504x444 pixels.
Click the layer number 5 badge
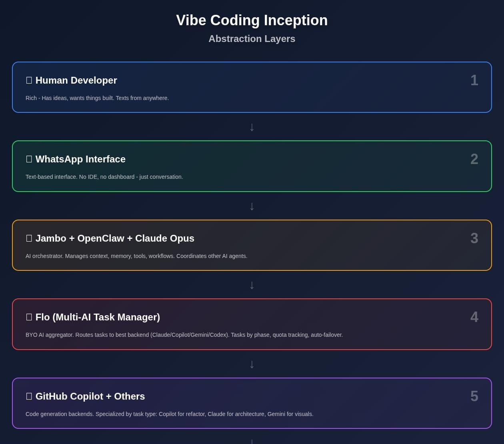click(474, 396)
